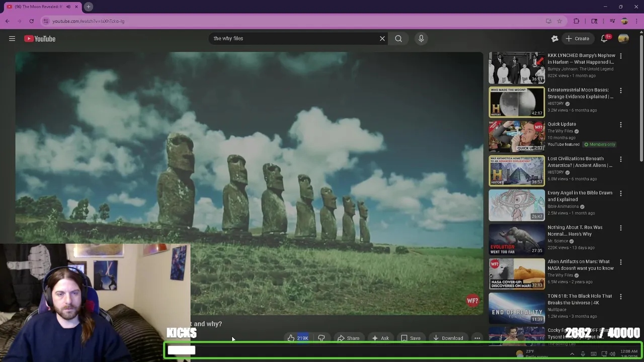Open options menu for Extraterrestrial Moon Bases video

pos(620,90)
